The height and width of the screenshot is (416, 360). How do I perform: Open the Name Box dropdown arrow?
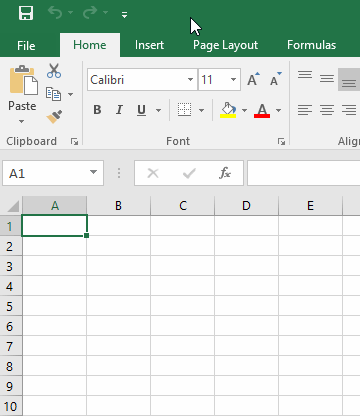(94, 173)
